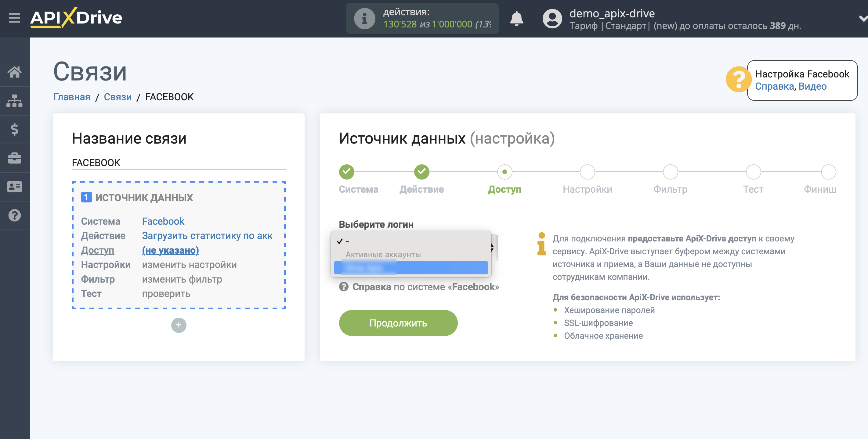Choose the highlighted blurred account option
This screenshot has height=439, width=868.
pos(411,268)
